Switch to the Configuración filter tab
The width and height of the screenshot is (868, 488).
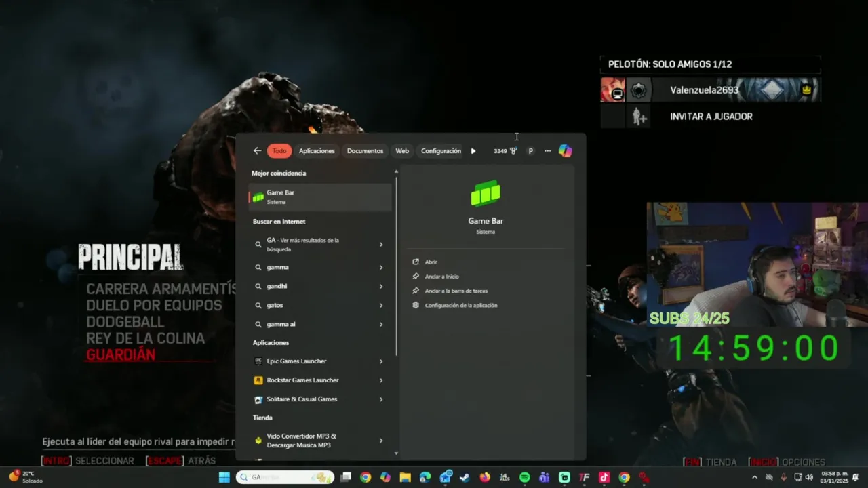coord(441,151)
